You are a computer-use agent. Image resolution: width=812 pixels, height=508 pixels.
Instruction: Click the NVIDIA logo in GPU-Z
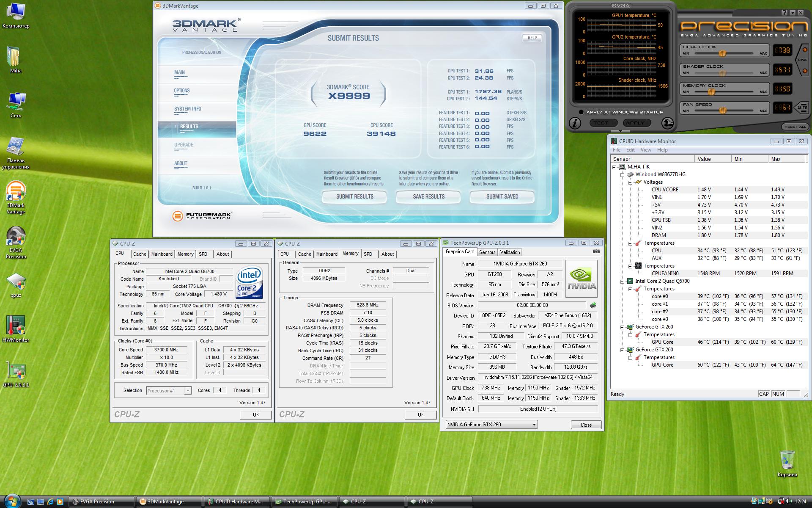pos(582,279)
